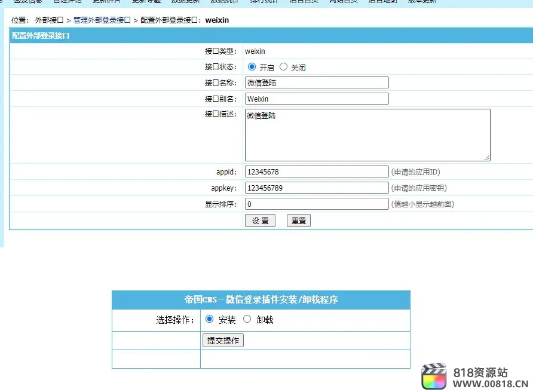533x392 pixels.
Task: Click the appkey label
Action: 223,188
